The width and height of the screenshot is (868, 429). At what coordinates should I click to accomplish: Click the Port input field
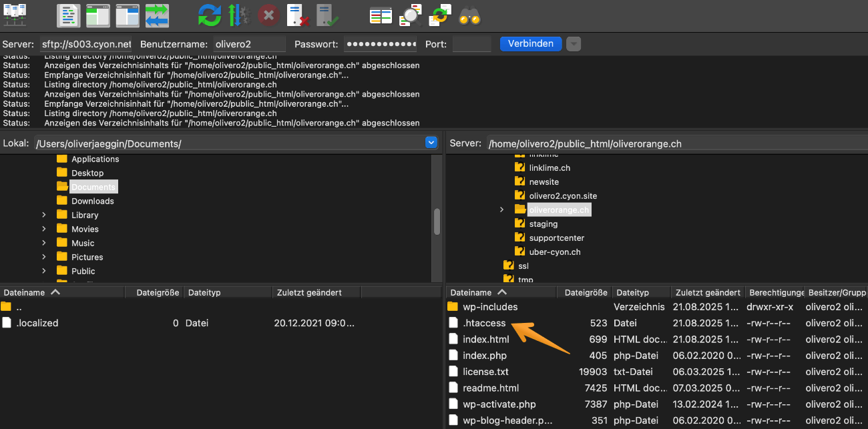tap(471, 44)
